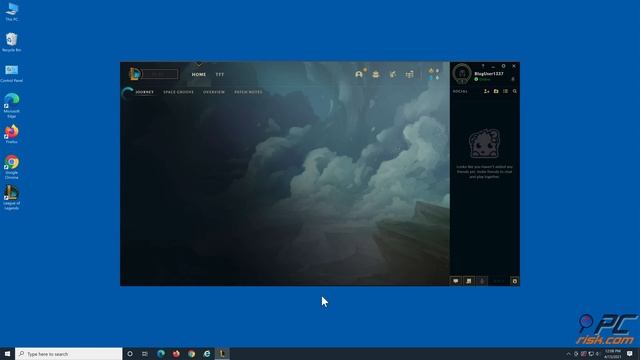The width and height of the screenshot is (640, 360).
Task: Click the League of Legends taskbar icon
Action: click(222, 354)
